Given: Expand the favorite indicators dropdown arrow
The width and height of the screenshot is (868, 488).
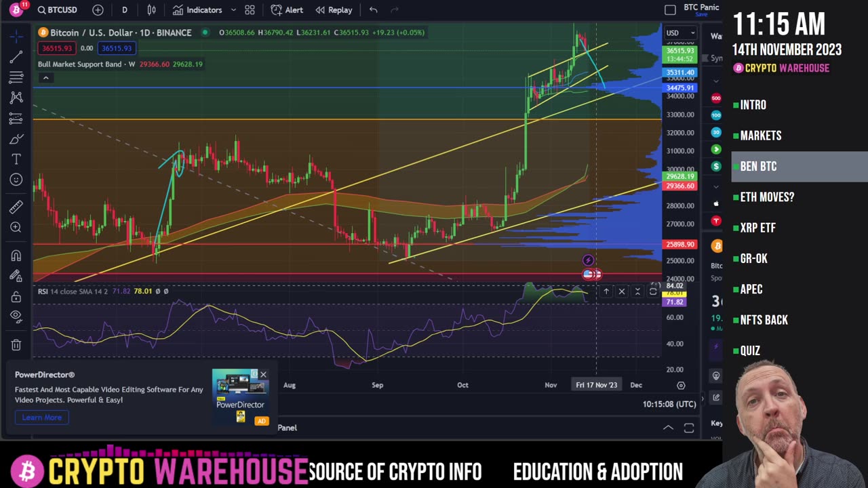Looking at the screenshot, I should (x=233, y=9).
